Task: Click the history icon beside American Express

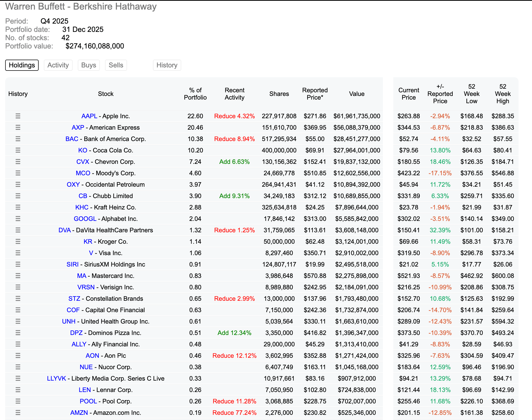Action: (18, 127)
